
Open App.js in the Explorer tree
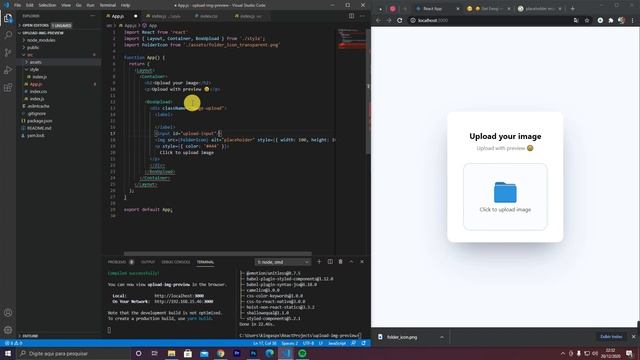tap(36, 84)
